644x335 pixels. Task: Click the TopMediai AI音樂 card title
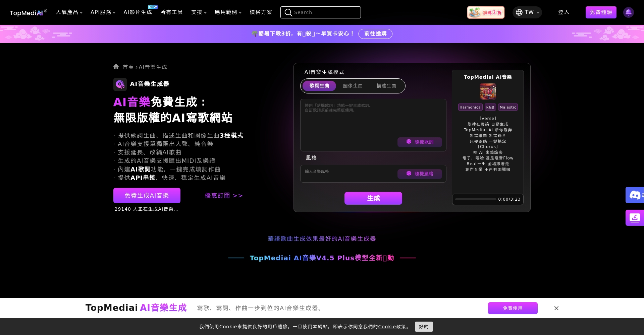coord(488,77)
